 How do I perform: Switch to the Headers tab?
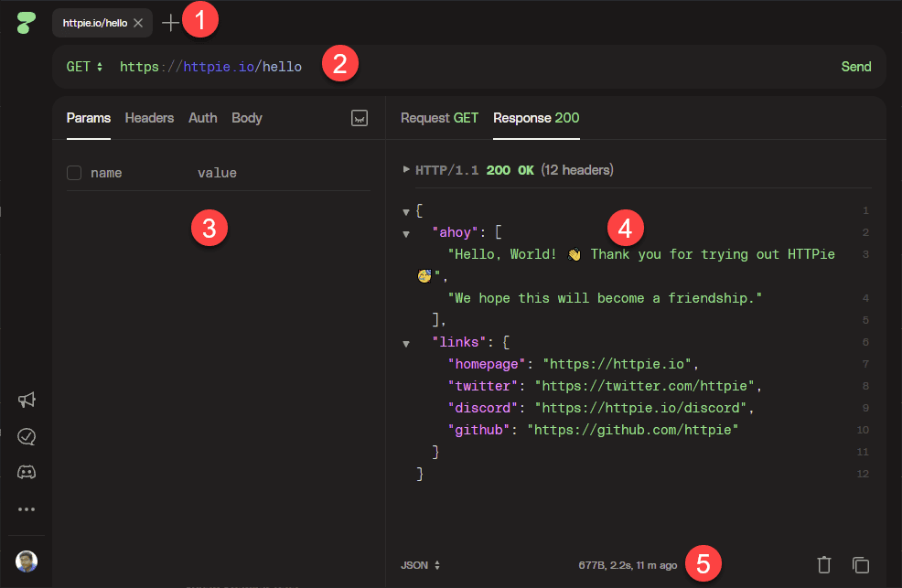click(x=149, y=118)
